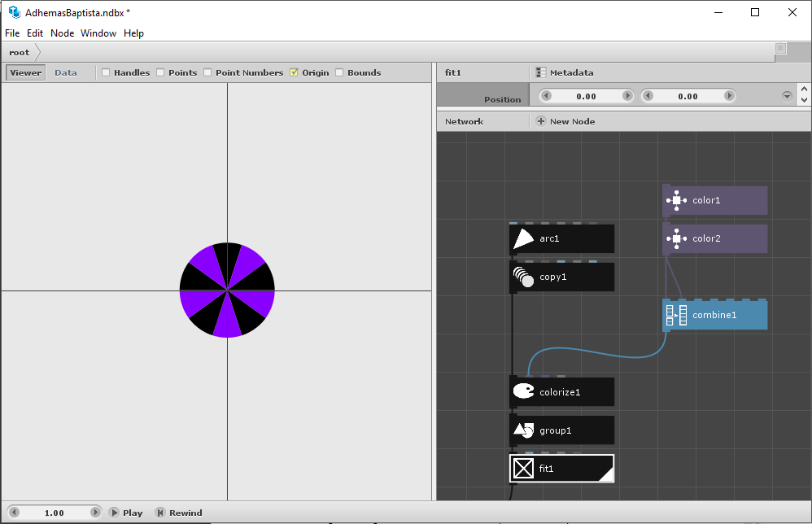
Task: Select the copy1 node label
Action: pyautogui.click(x=553, y=277)
